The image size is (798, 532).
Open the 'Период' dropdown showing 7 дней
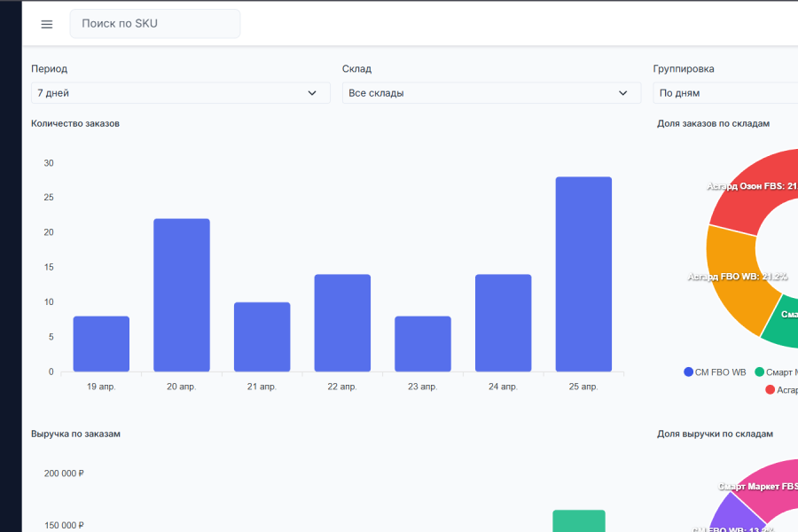(181, 93)
